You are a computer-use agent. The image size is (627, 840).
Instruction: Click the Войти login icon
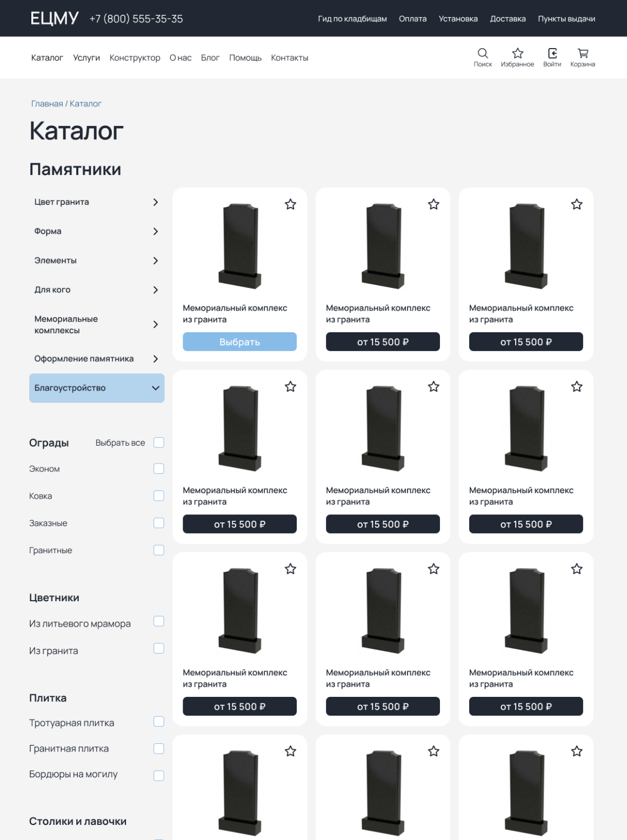(552, 57)
